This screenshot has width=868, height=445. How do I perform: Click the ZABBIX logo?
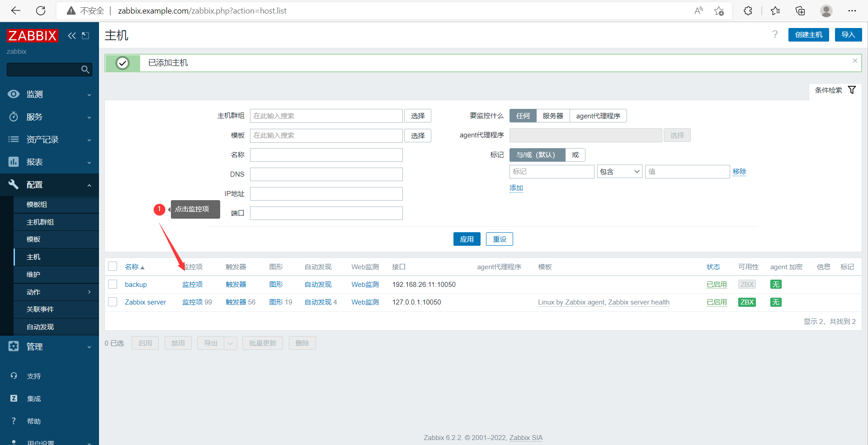click(x=33, y=36)
